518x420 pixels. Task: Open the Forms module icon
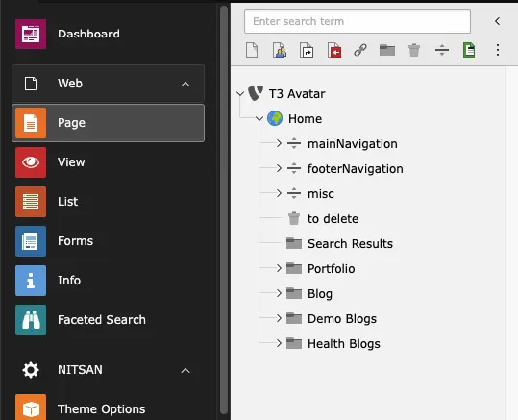tap(31, 241)
